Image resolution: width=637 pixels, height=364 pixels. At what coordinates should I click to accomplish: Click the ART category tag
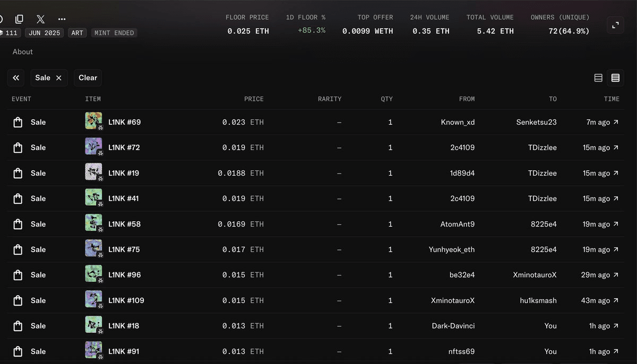78,33
